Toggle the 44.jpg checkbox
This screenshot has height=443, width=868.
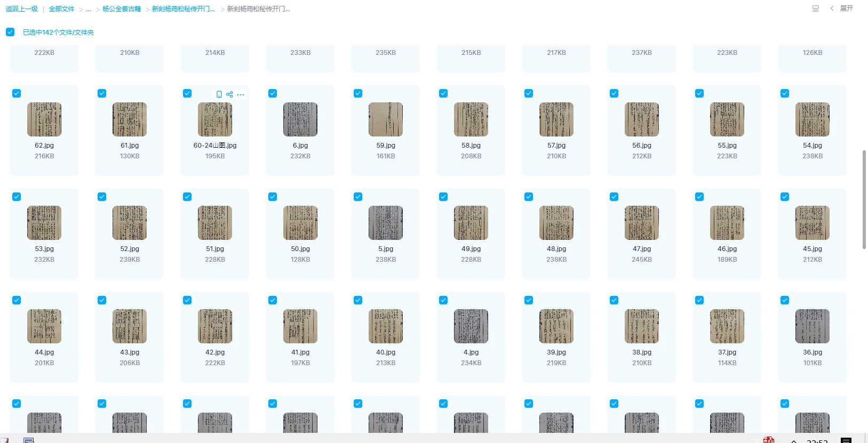[x=17, y=300]
